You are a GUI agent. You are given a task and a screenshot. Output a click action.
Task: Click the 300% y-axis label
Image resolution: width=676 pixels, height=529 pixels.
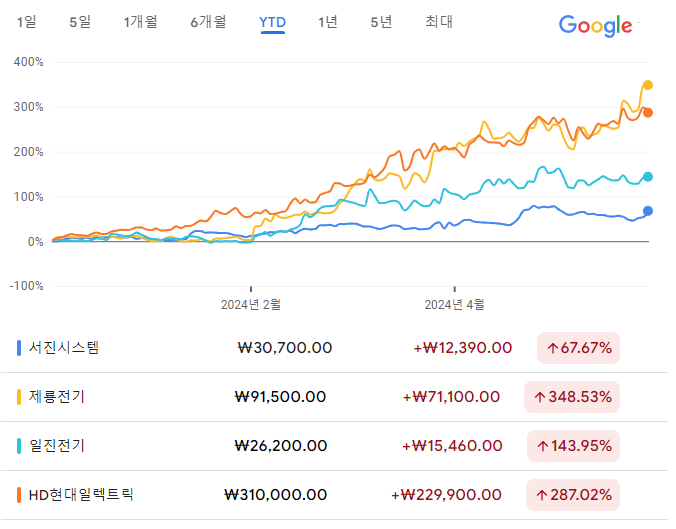click(28, 107)
